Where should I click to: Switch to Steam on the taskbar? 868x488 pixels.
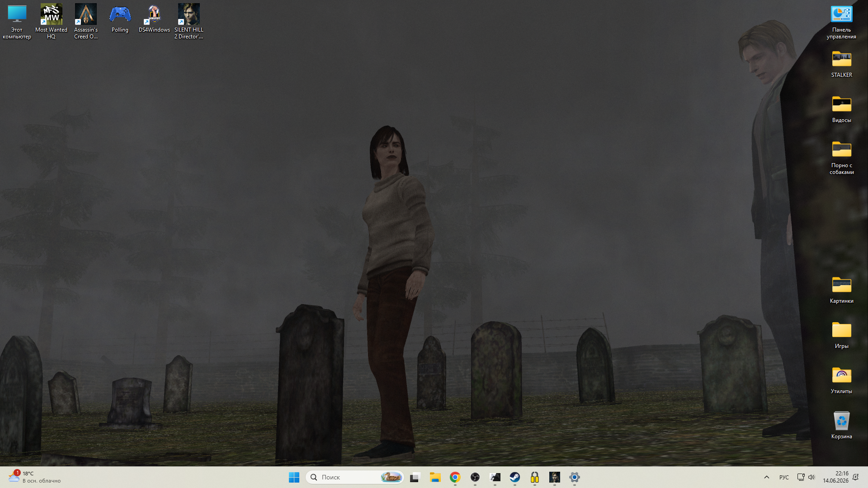pyautogui.click(x=515, y=477)
